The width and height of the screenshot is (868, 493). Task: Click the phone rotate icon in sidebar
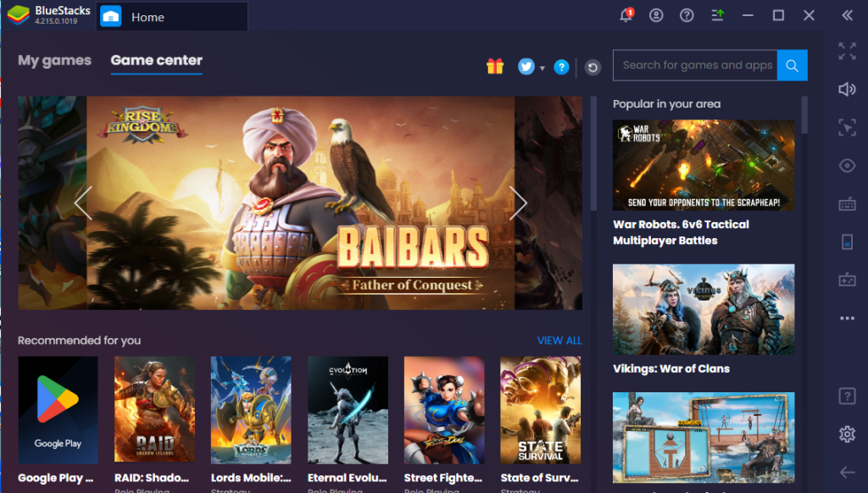coord(847,241)
